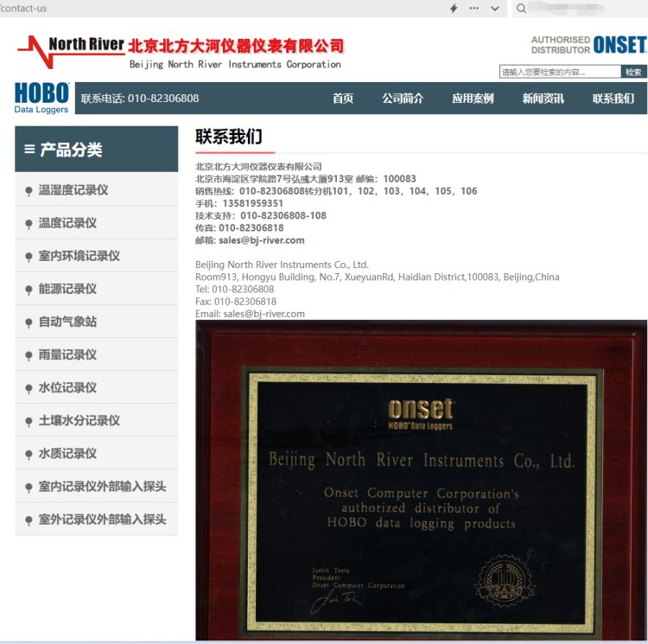The width and height of the screenshot is (648, 644).
Task: Click the Room913, Hongyu Building address line
Action: coord(378,277)
